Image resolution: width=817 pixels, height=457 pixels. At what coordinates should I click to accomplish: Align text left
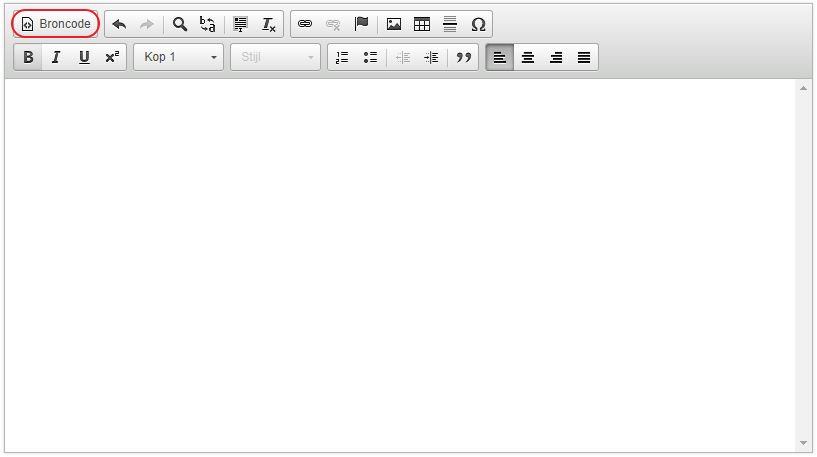(500, 57)
